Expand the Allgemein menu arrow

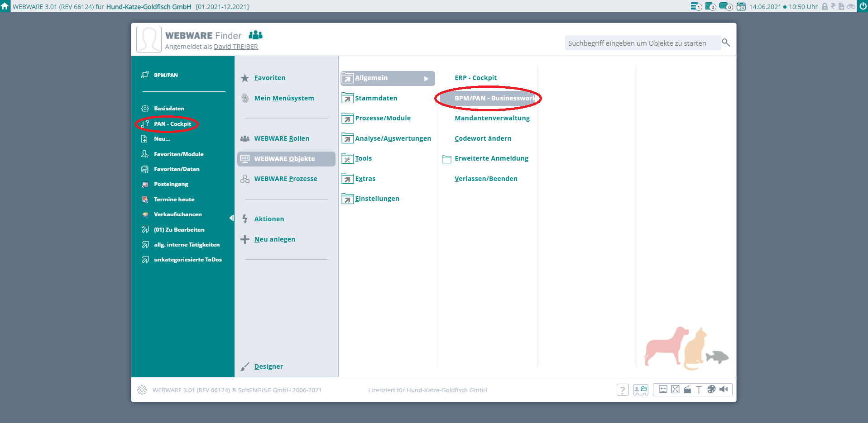coord(426,79)
